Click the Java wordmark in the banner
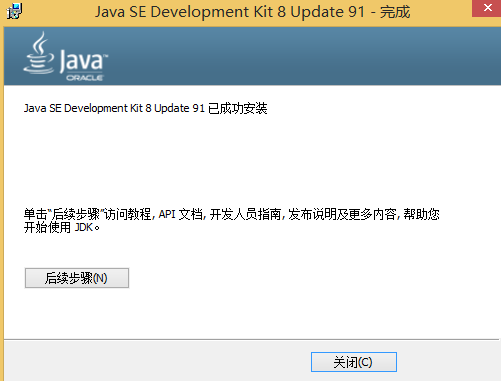The width and height of the screenshot is (501, 381). [x=84, y=61]
